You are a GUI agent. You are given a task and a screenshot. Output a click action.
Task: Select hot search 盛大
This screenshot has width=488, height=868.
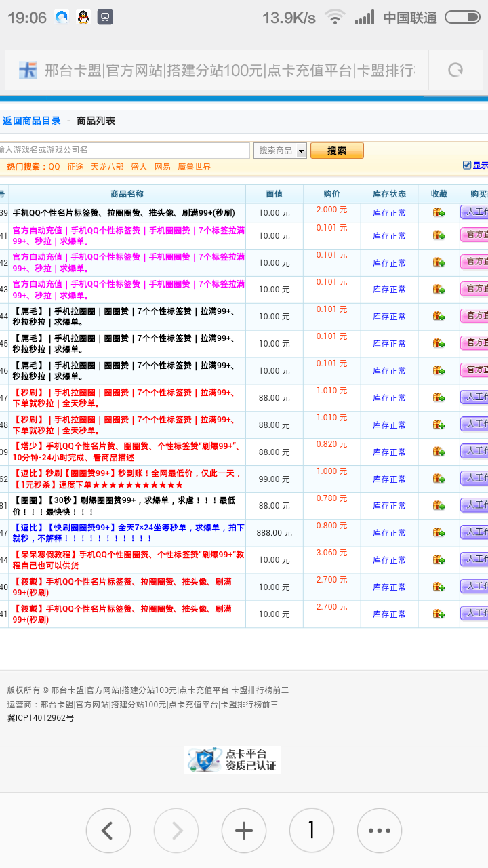coord(139,167)
